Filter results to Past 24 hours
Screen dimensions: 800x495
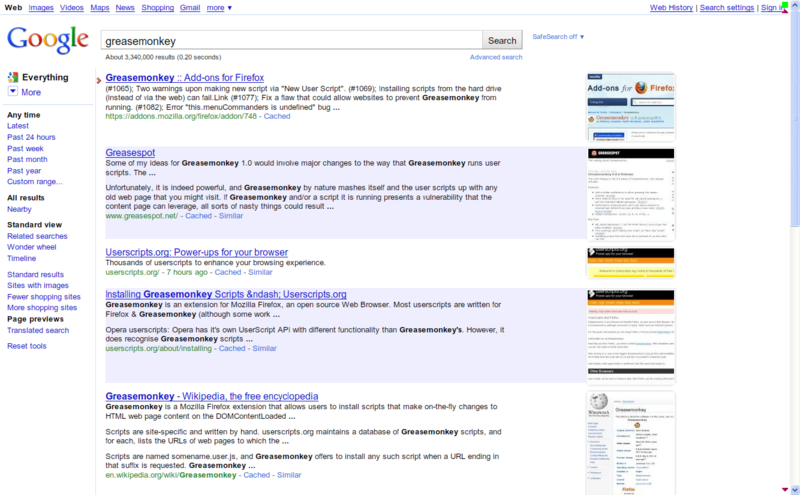coord(31,137)
